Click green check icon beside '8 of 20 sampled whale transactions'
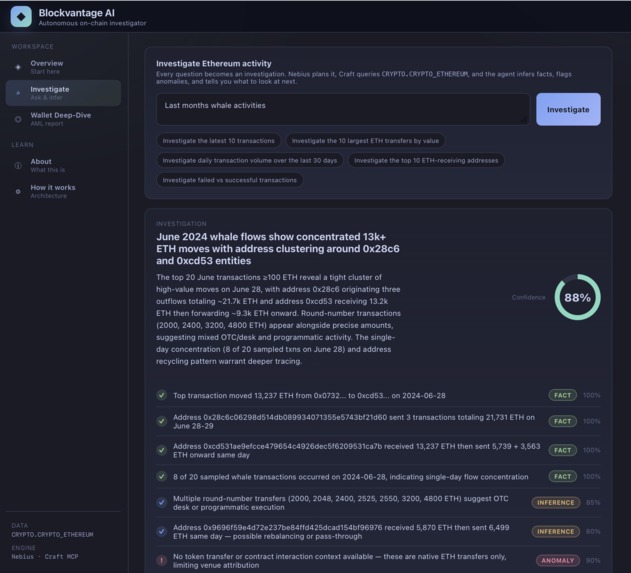631x573 pixels. pos(162,476)
